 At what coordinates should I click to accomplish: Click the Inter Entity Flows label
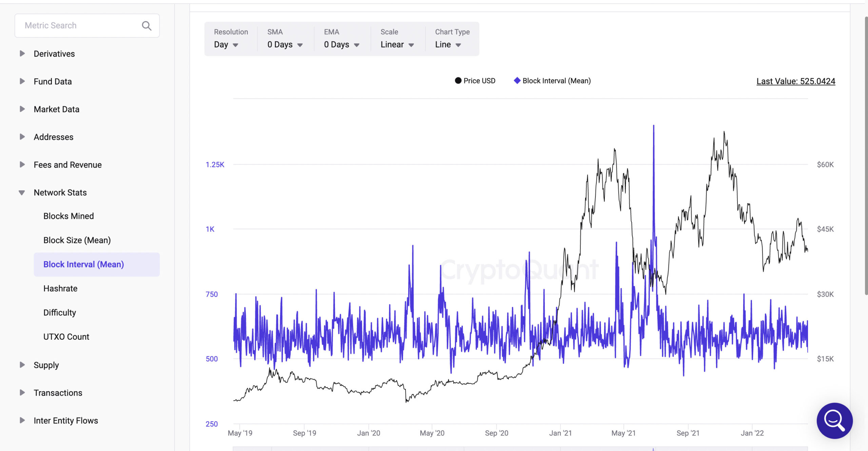(66, 420)
